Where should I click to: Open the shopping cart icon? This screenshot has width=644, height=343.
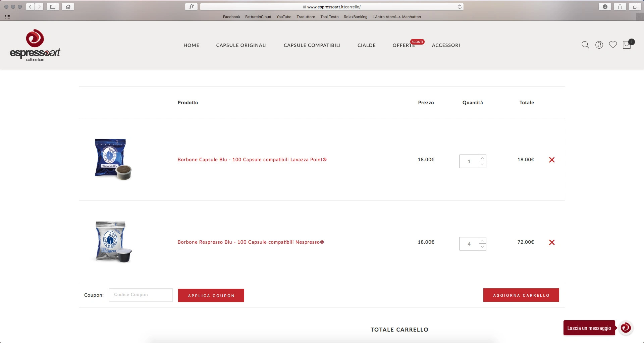point(627,45)
